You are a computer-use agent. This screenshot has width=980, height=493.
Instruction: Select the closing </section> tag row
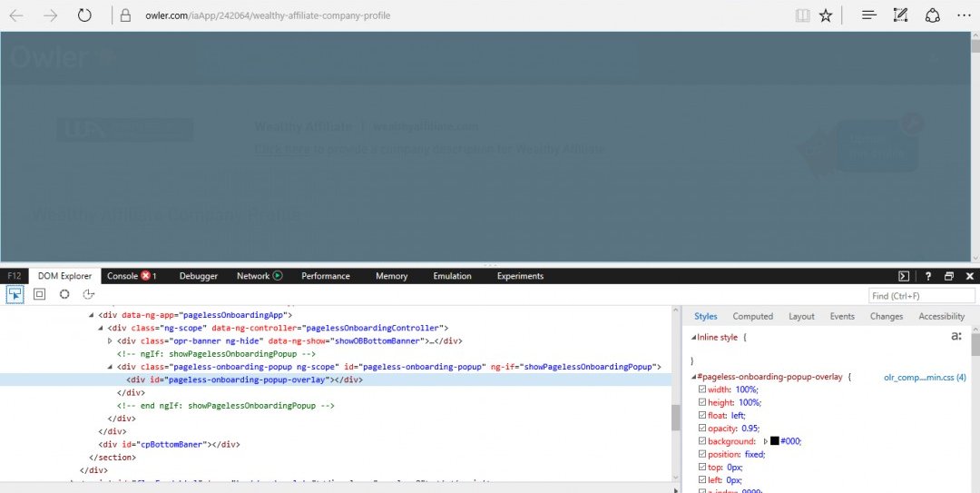(113, 458)
